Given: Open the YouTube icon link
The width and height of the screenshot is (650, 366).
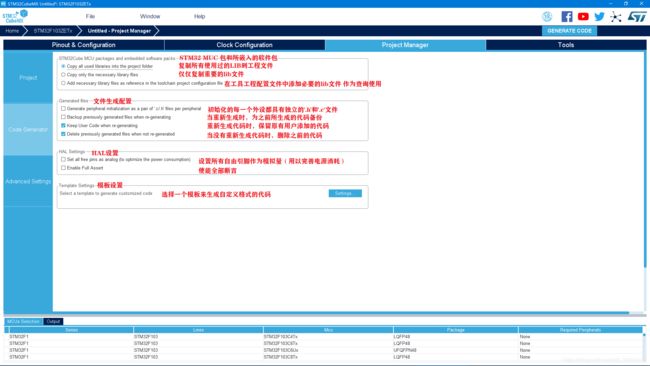Looking at the screenshot, I should pos(583,17).
